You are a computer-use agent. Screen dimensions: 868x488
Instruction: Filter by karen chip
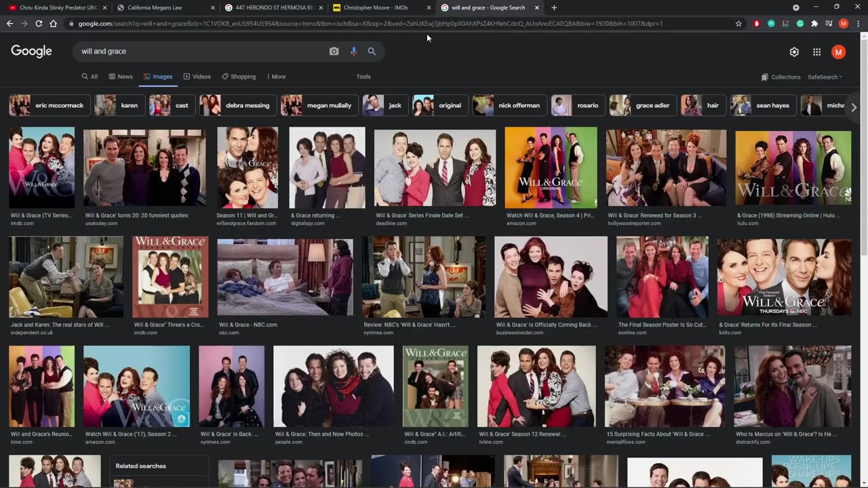tap(119, 105)
